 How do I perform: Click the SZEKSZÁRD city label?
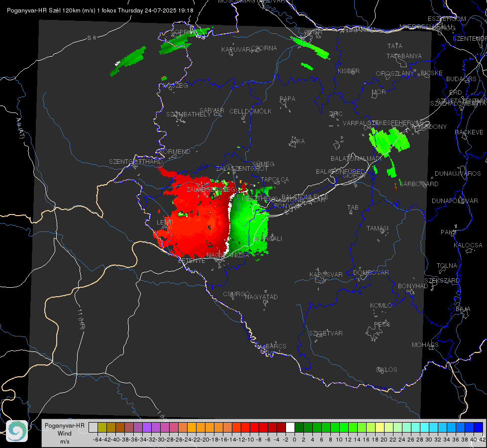(442, 281)
